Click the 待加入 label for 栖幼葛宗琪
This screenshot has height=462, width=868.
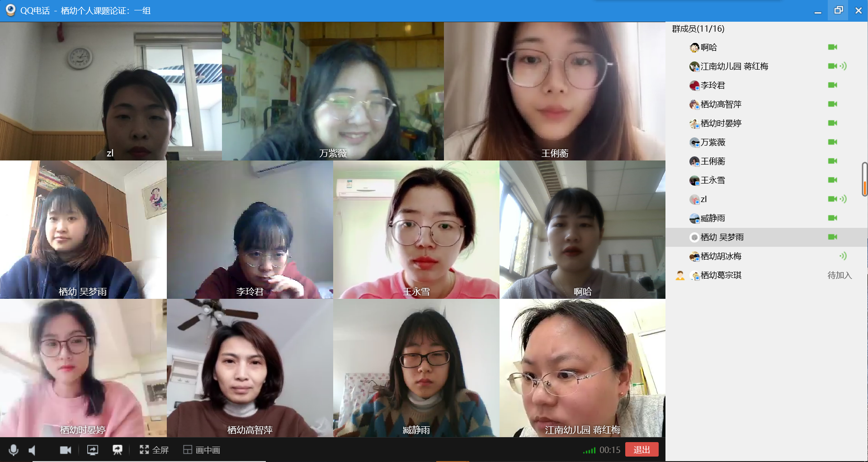(840, 275)
